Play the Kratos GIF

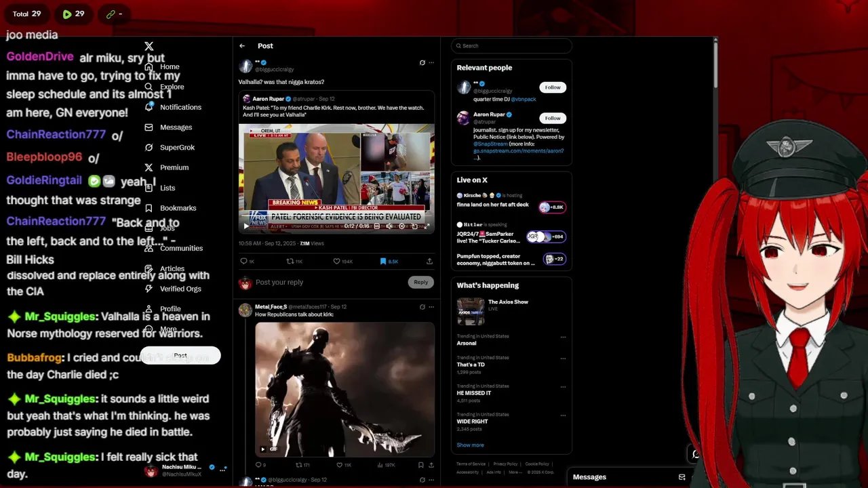point(262,449)
